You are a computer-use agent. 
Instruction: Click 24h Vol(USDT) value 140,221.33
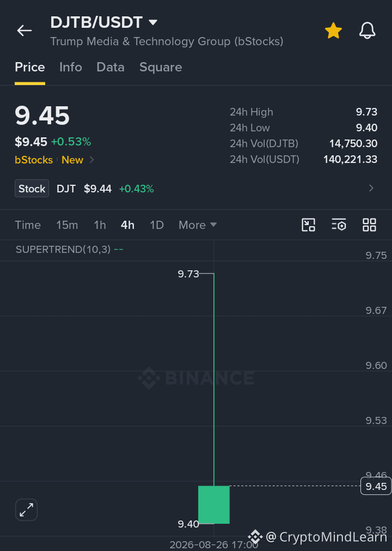pos(350,159)
